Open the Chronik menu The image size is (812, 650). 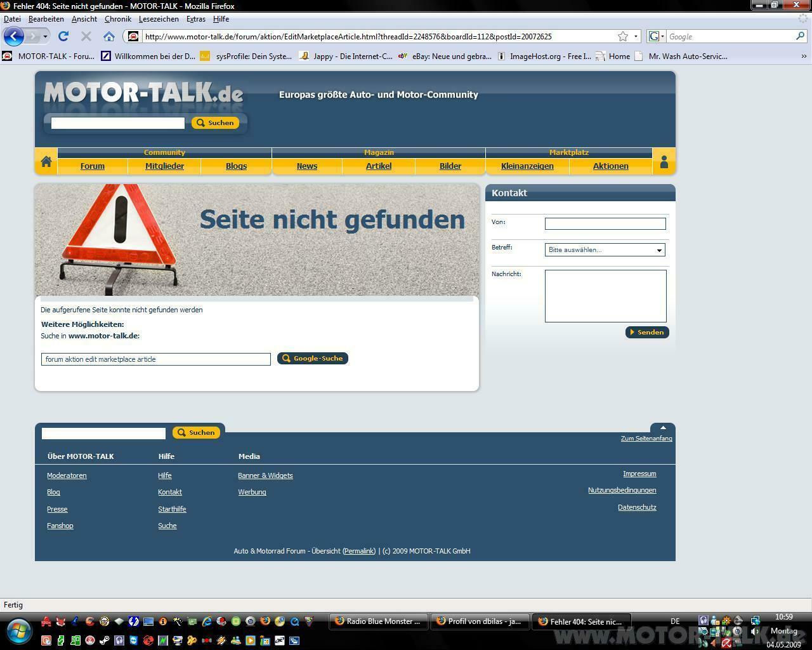(118, 19)
